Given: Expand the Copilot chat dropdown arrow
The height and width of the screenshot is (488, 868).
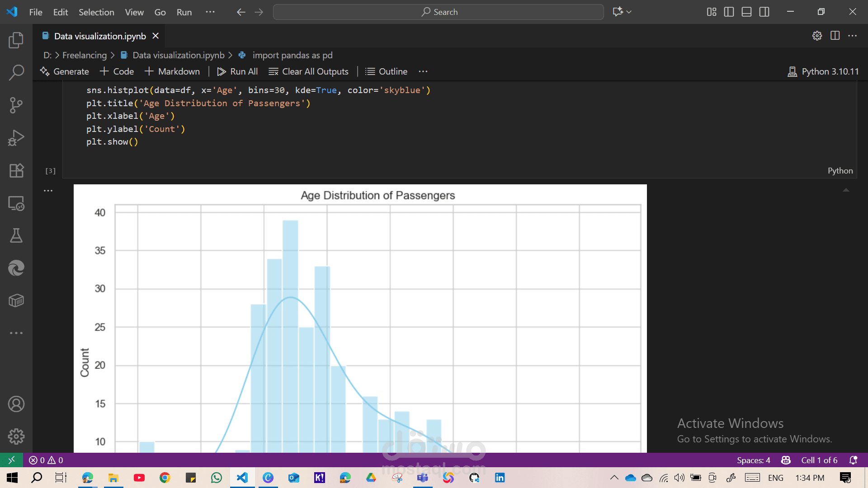Looking at the screenshot, I should click(629, 12).
